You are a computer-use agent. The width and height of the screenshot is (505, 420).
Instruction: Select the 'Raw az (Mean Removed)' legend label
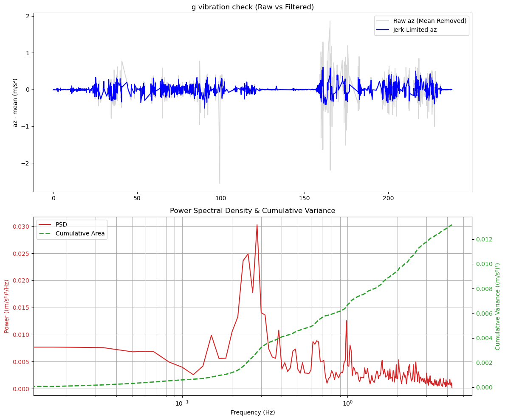430,20
